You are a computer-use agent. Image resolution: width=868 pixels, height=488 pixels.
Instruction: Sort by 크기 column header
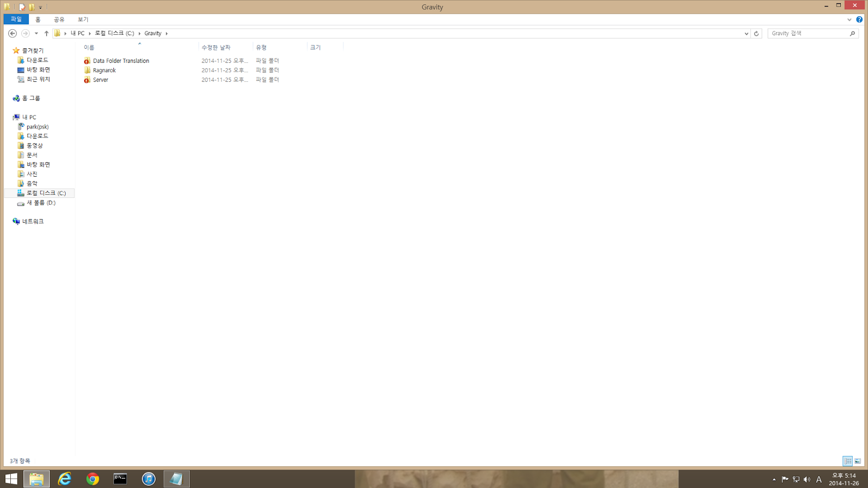pos(325,48)
